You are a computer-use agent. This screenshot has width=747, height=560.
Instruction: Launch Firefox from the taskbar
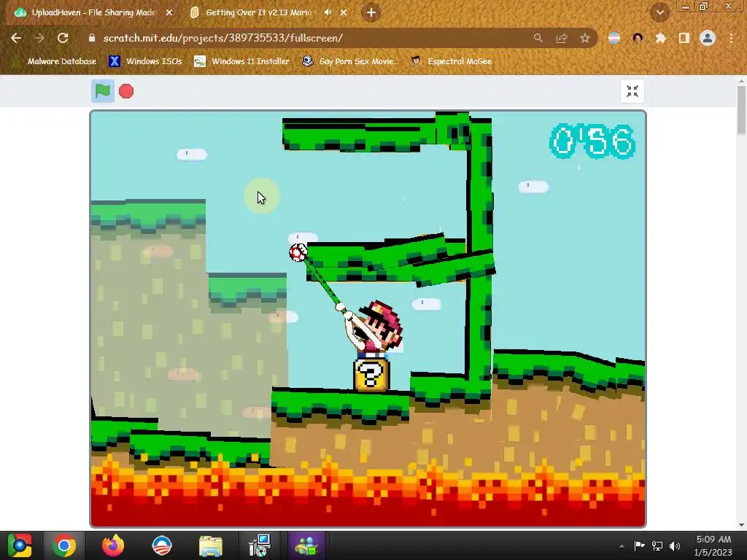113,545
